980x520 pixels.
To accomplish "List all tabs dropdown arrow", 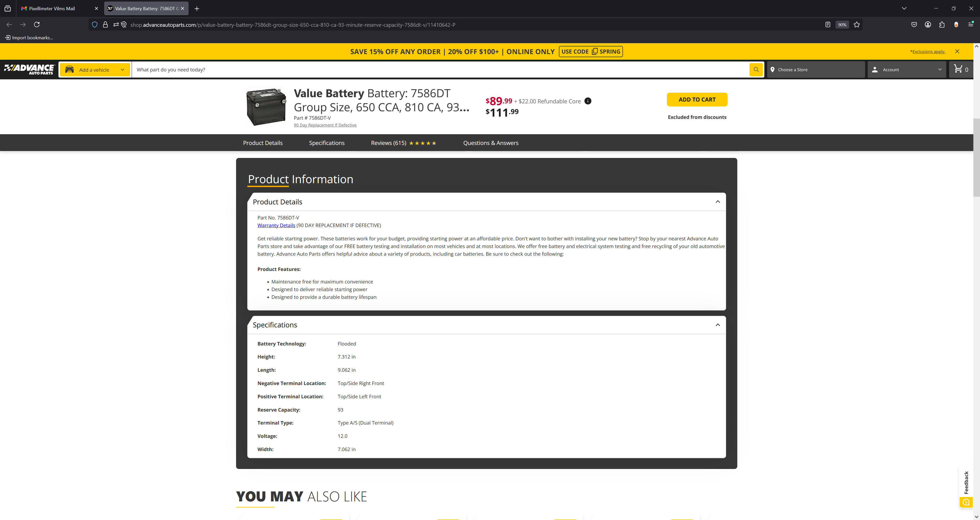I will tap(904, 8).
